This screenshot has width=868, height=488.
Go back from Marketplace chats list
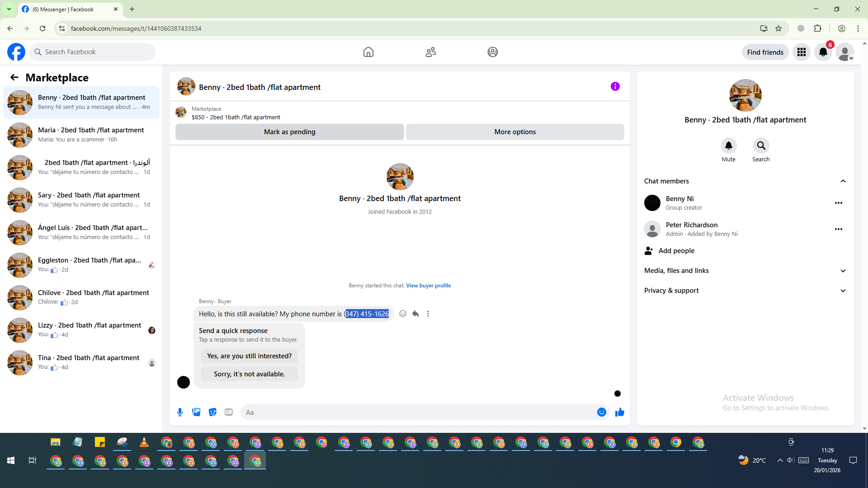click(14, 77)
